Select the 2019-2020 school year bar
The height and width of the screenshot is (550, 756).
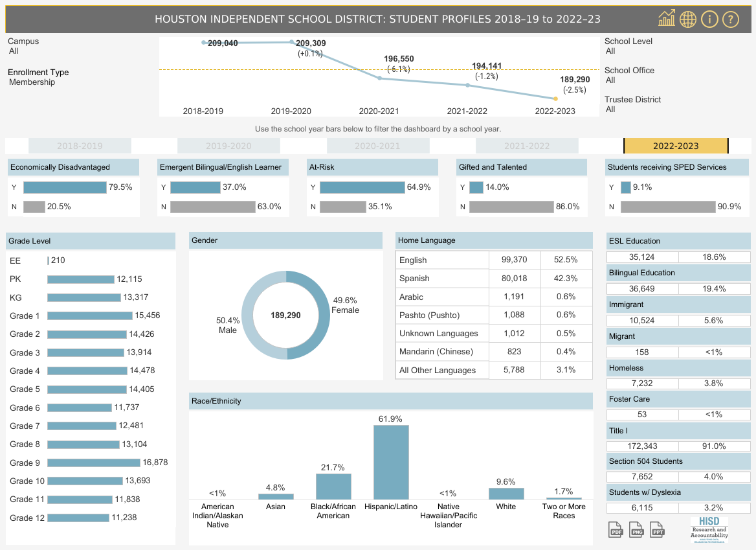228,146
